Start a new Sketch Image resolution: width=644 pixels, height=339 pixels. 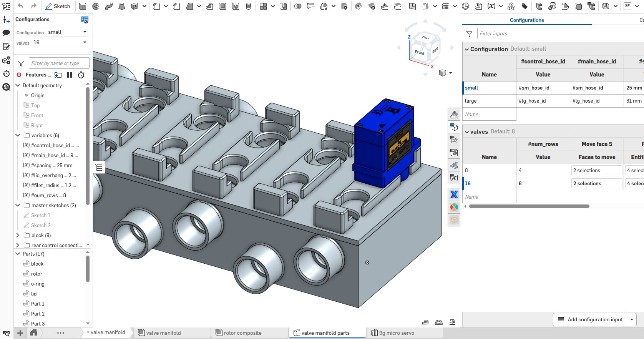tap(58, 6)
